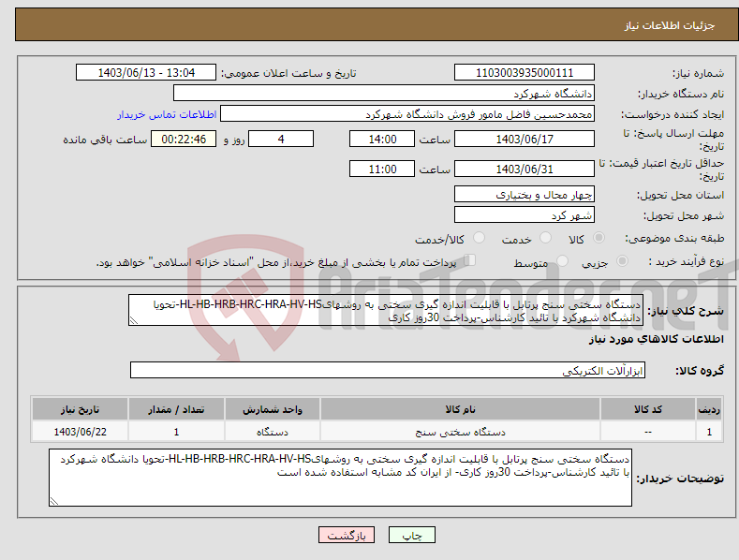Screen dimensions: 739x560
Task: Click the اطلاعات کالاهای مورد نیاز heading
Action: coord(656,339)
